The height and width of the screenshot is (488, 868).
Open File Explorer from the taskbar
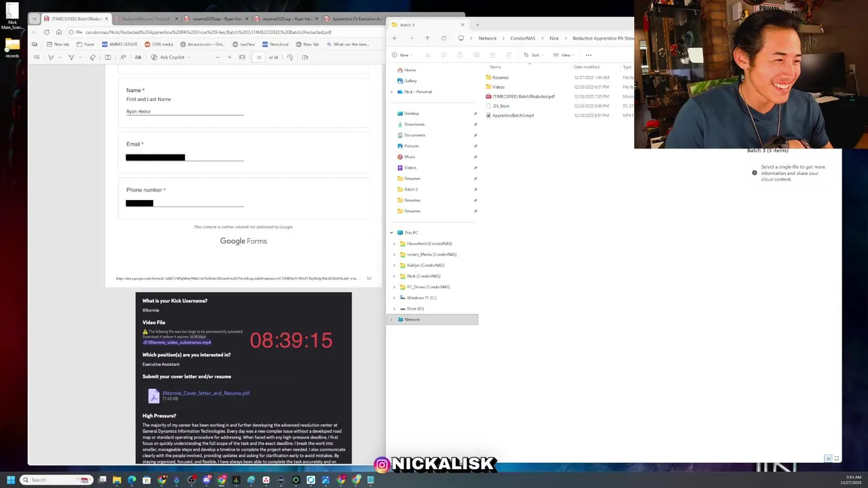tap(117, 480)
